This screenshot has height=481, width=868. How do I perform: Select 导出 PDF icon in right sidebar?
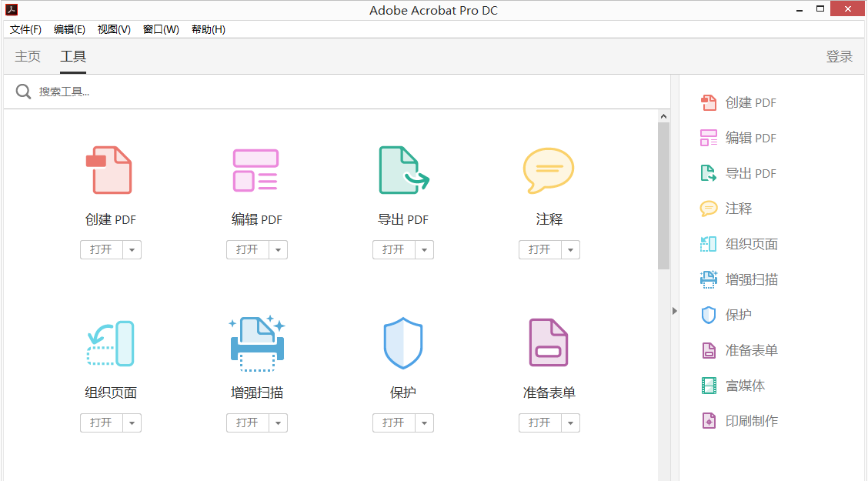tap(709, 173)
